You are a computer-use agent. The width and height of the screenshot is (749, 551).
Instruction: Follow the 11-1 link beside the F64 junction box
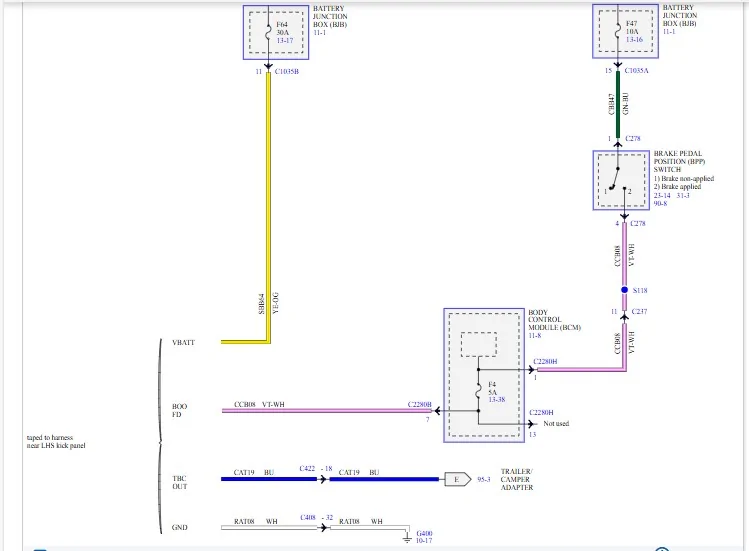click(320, 32)
